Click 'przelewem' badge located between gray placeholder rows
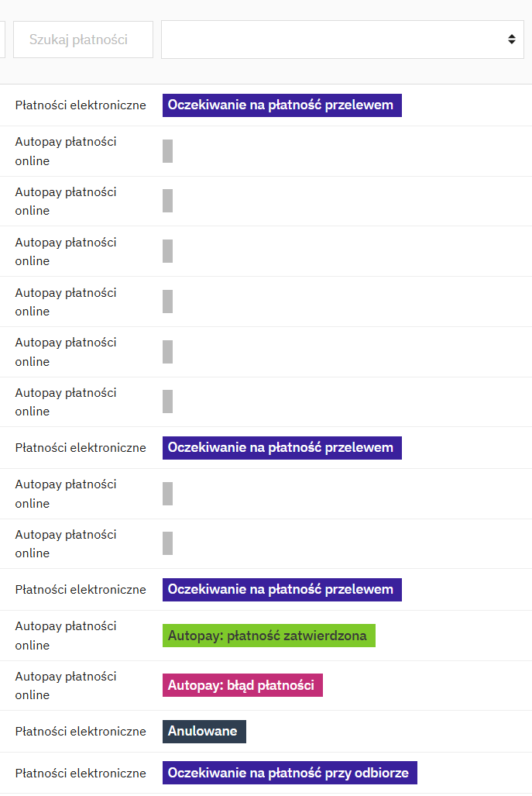Image resolution: width=532 pixels, height=796 pixels. 282,448
